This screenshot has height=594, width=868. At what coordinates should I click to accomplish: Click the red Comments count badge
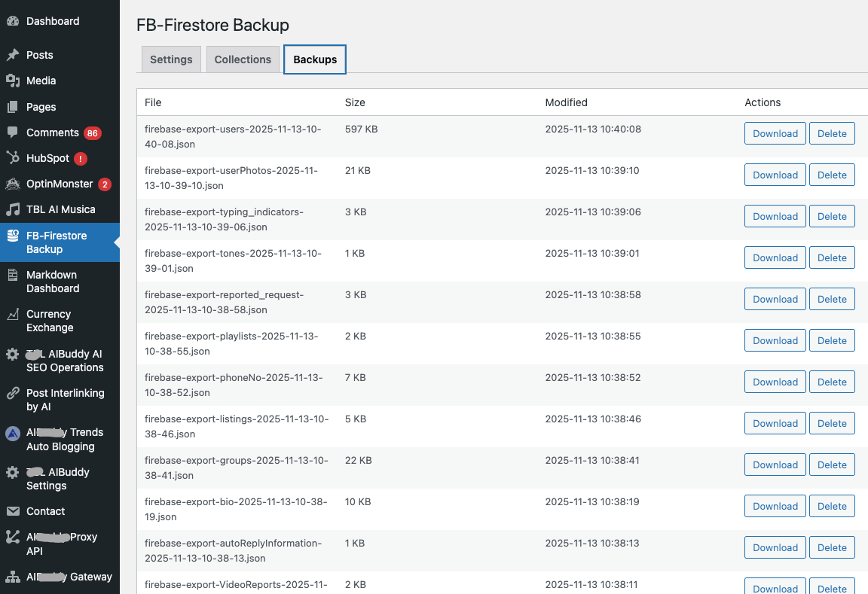93,133
